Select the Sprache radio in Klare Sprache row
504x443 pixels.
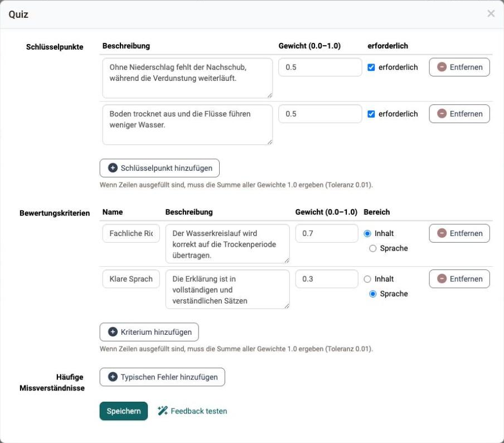pos(372,293)
